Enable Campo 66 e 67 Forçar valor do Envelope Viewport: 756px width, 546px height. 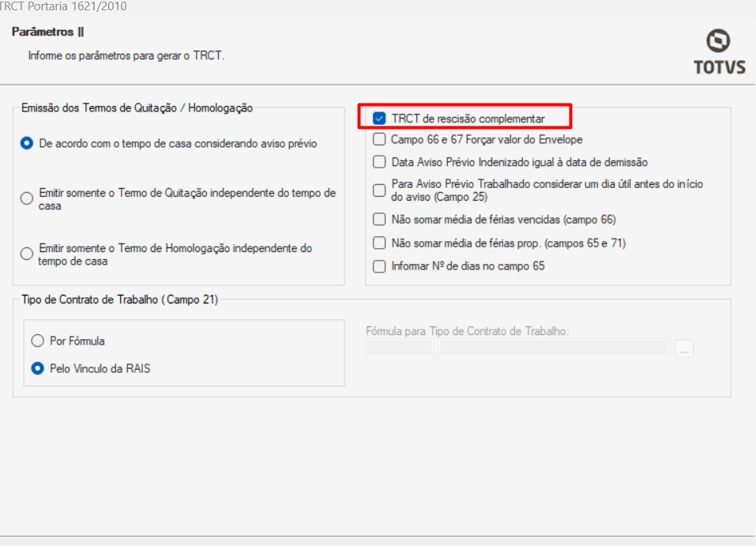pyautogui.click(x=379, y=140)
